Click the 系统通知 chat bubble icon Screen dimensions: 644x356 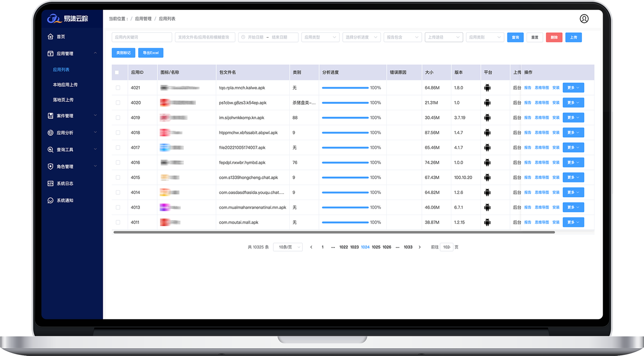(50, 200)
